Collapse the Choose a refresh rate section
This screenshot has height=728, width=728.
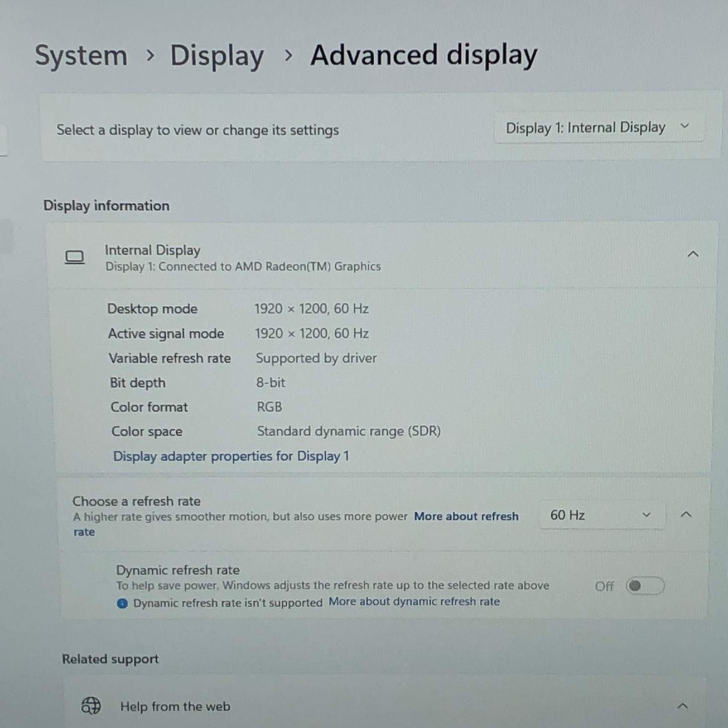pos(686,514)
